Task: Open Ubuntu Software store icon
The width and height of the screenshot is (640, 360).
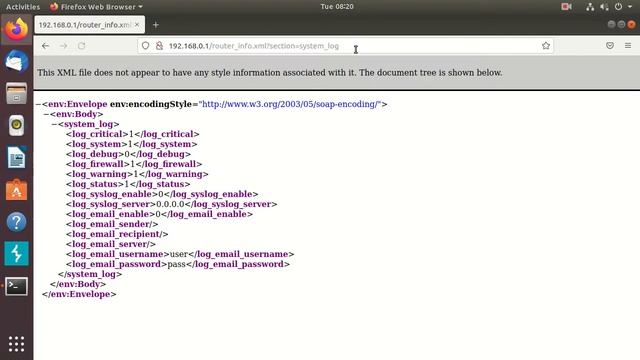Action: 16,190
